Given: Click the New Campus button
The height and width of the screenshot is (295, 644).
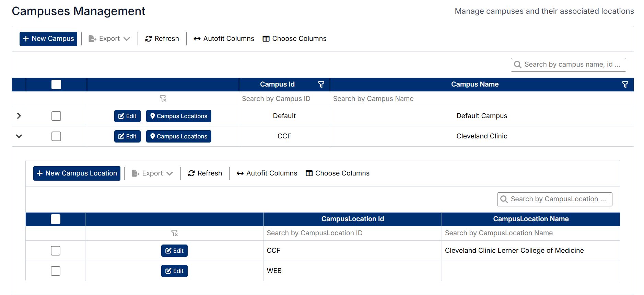Looking at the screenshot, I should [x=48, y=39].
